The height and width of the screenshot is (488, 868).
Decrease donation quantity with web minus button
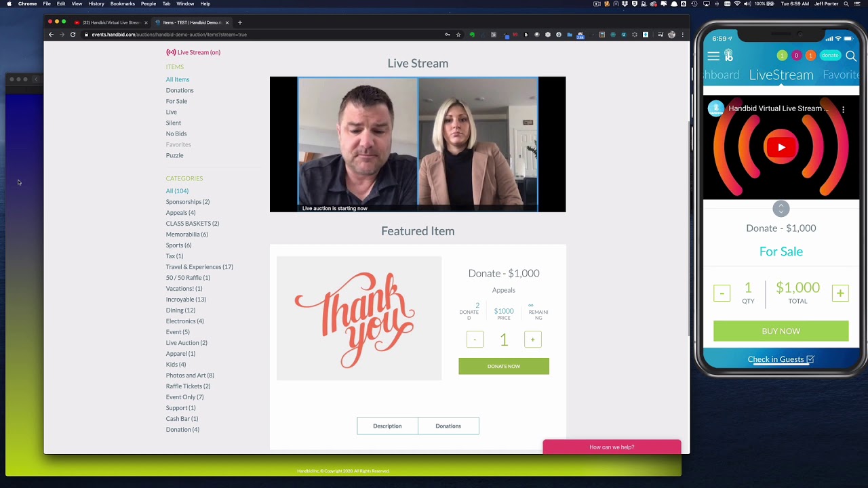[475, 340]
